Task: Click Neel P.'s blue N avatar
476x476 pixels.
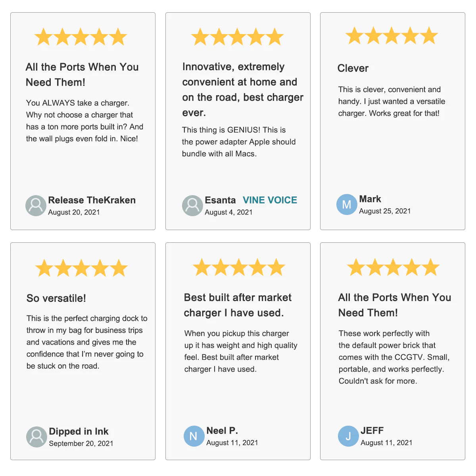Action: pos(194,436)
